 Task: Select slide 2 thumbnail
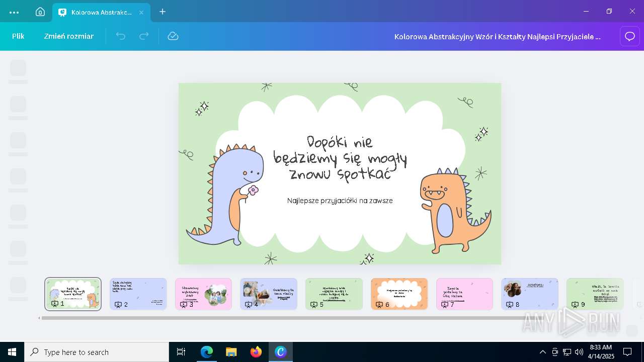[x=138, y=294]
